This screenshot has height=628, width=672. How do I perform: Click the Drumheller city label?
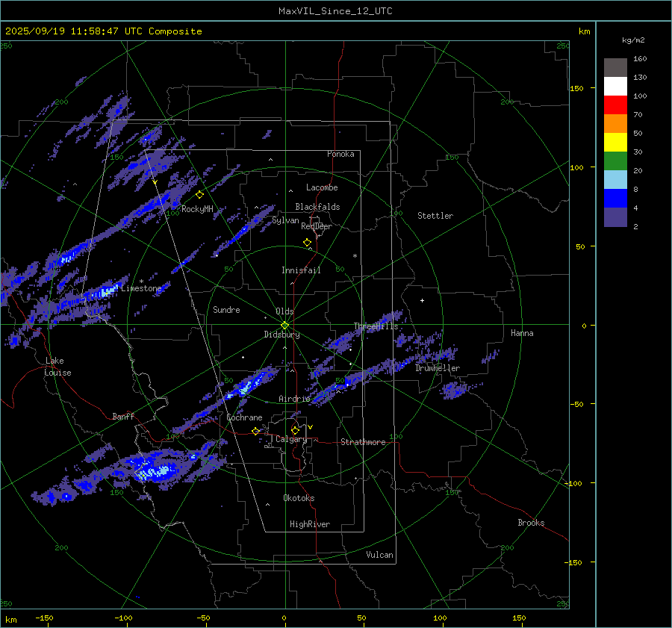[x=438, y=368]
